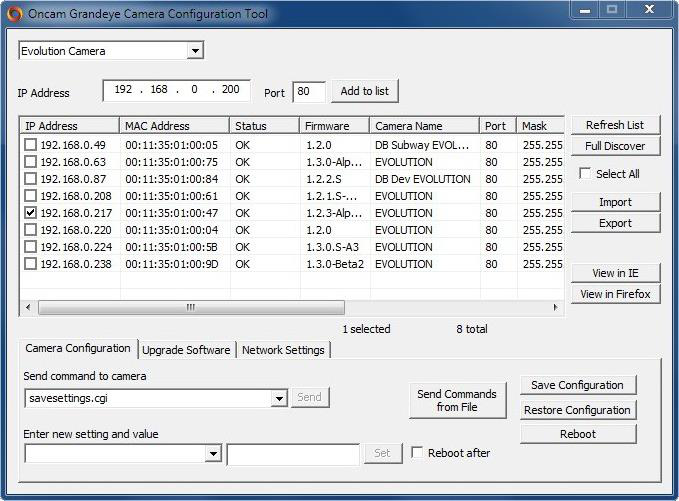Select MAC cell 00:11:35:01:00:9D
Image resolution: width=679 pixels, height=501 pixels.
click(171, 264)
